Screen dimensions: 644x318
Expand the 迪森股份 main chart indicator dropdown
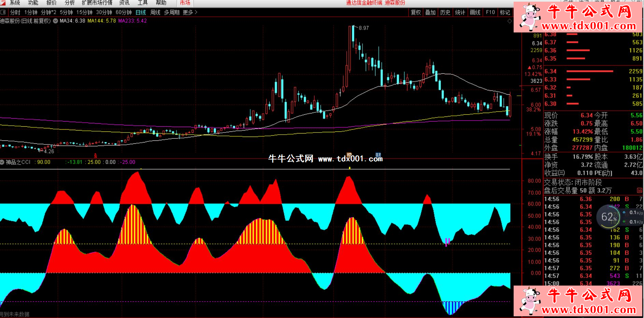coord(55,21)
